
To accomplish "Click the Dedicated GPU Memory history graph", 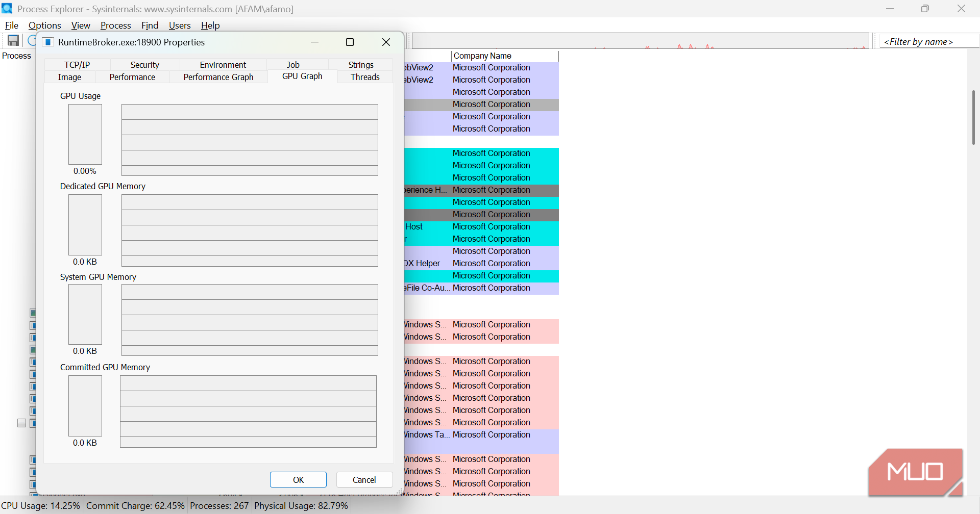I will click(x=250, y=230).
